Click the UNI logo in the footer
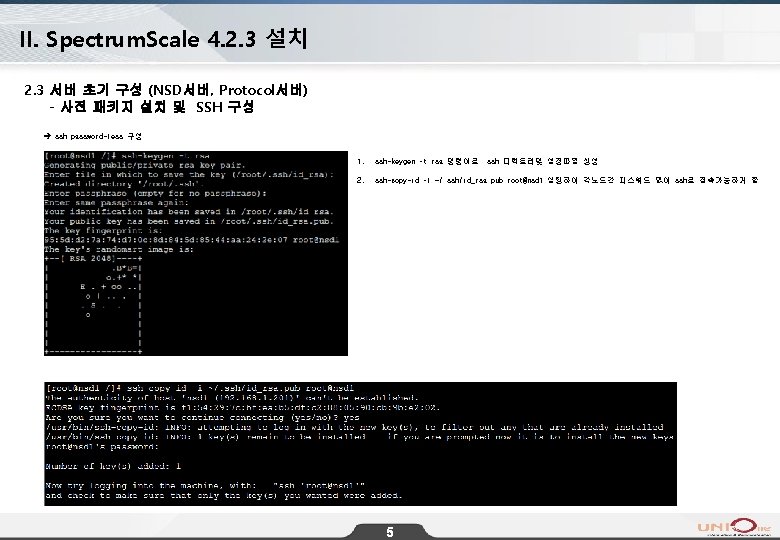The height and width of the screenshot is (540, 780). click(735, 527)
